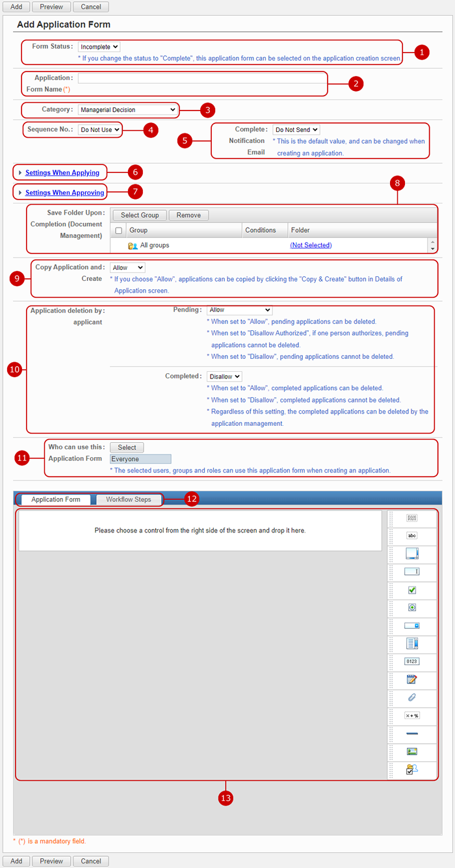The image size is (455, 868).
Task: Click the Group column header
Action: (138, 230)
